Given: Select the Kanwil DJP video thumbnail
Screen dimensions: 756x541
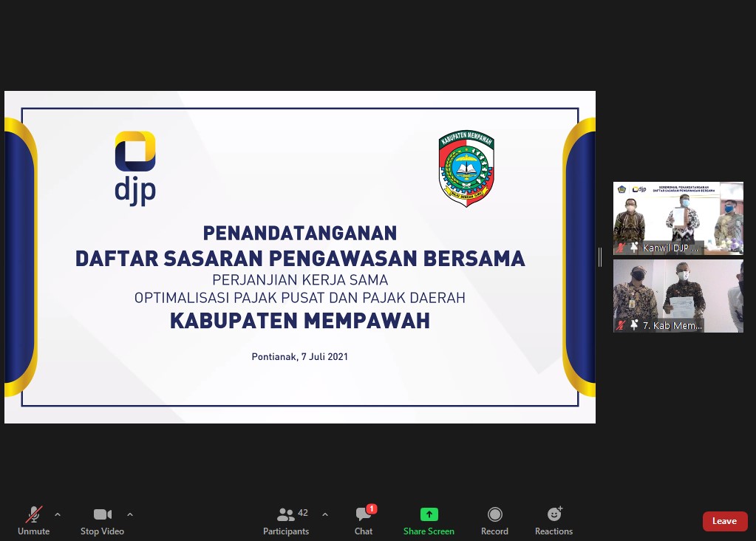Looking at the screenshot, I should tap(678, 214).
